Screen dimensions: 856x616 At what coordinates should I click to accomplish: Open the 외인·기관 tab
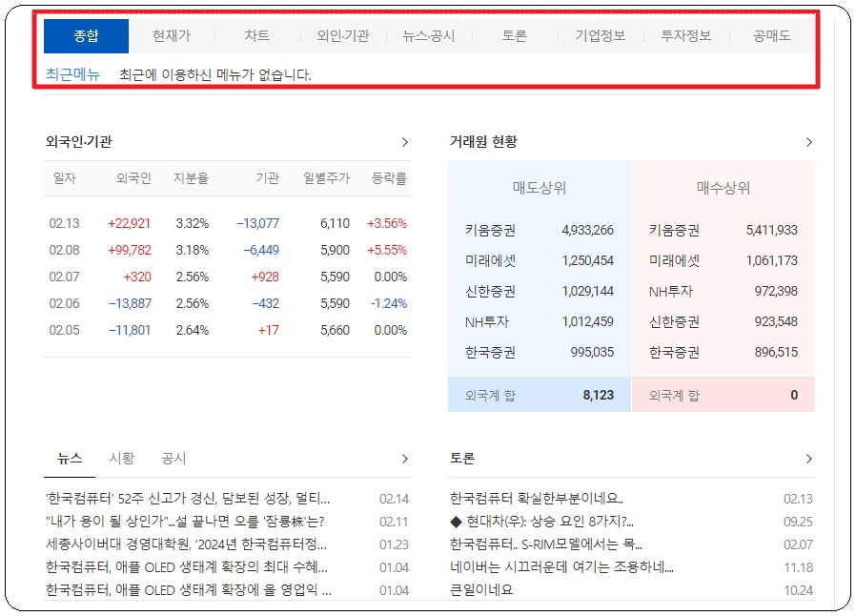click(x=343, y=36)
